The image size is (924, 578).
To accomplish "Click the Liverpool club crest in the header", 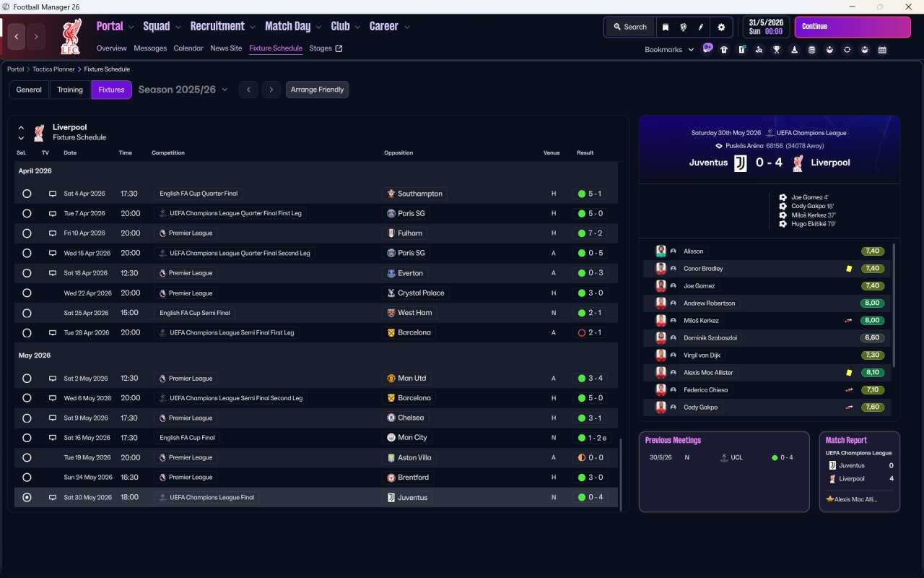I will tap(71, 37).
